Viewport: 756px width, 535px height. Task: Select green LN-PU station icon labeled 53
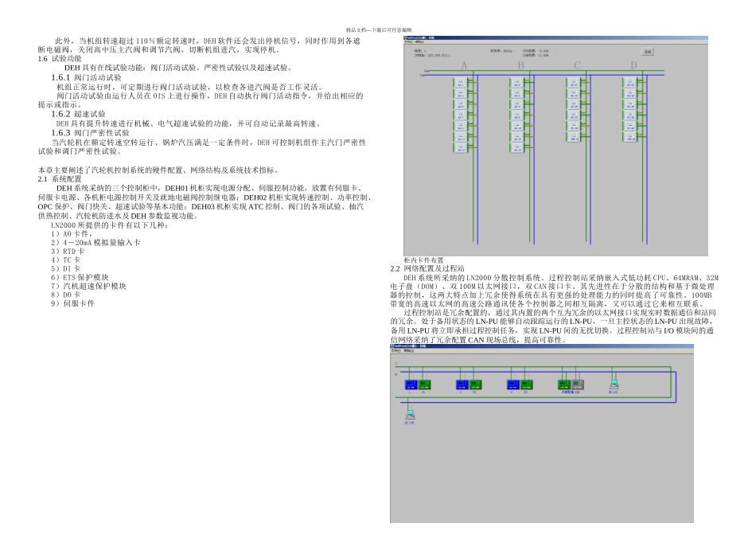(x=526, y=385)
